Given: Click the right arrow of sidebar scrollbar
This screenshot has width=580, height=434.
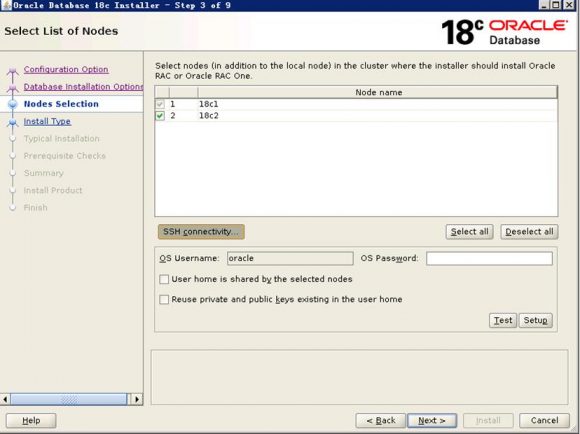Looking at the screenshot, I should [137, 399].
